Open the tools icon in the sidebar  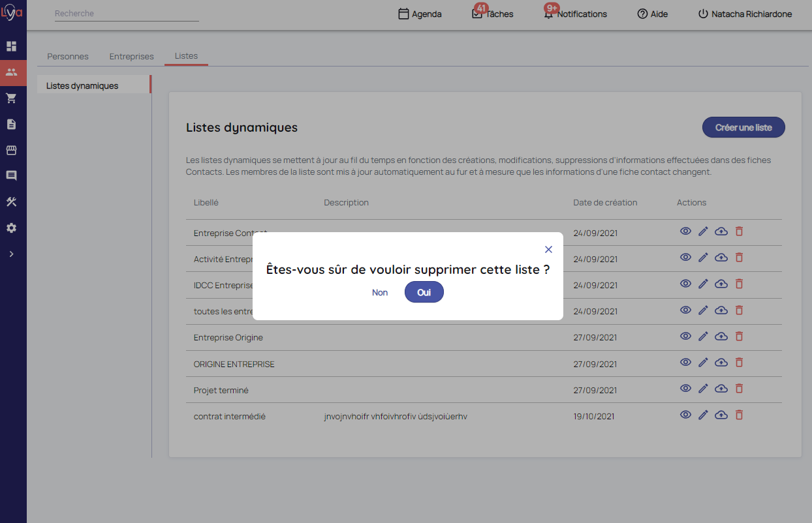point(11,202)
